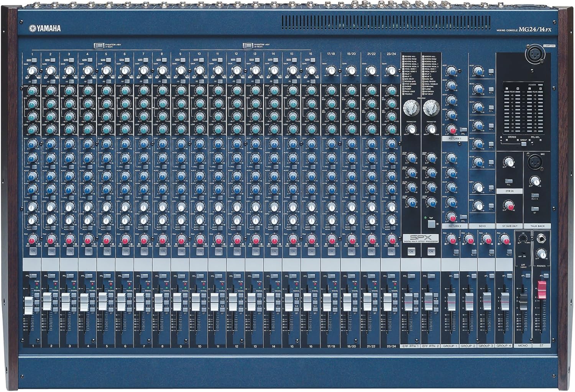Toggle the LPF OFF/ON switch
This screenshot has width=575, height=392.
[523, 253]
